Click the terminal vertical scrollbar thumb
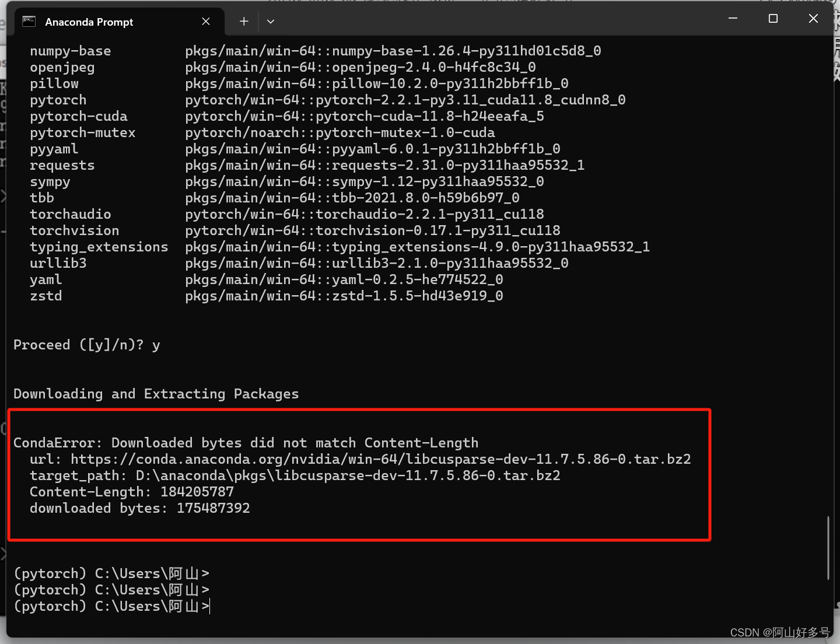The height and width of the screenshot is (644, 840). coord(828,548)
